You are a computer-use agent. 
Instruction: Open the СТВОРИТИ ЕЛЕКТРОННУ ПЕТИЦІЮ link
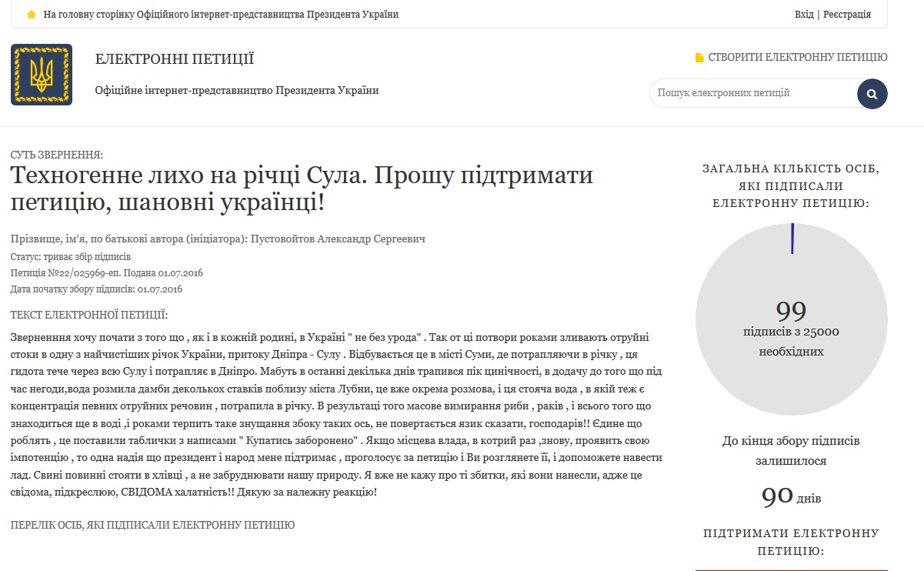pos(797,57)
